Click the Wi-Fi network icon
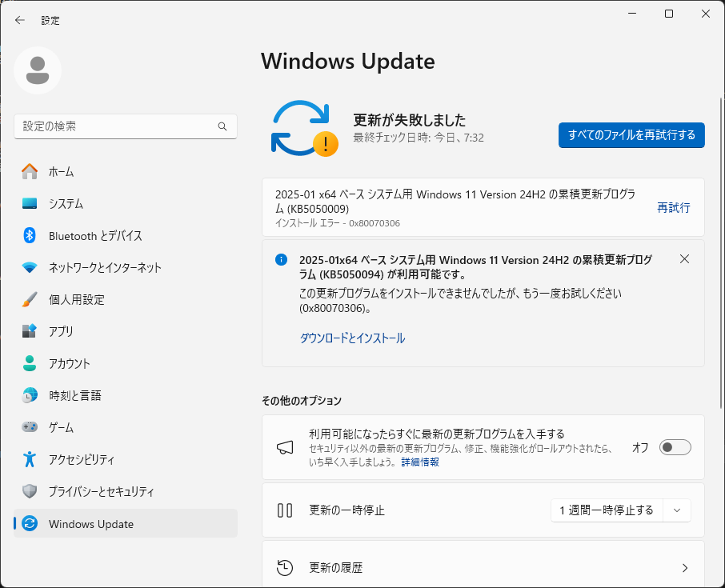The image size is (725, 588). click(30, 268)
